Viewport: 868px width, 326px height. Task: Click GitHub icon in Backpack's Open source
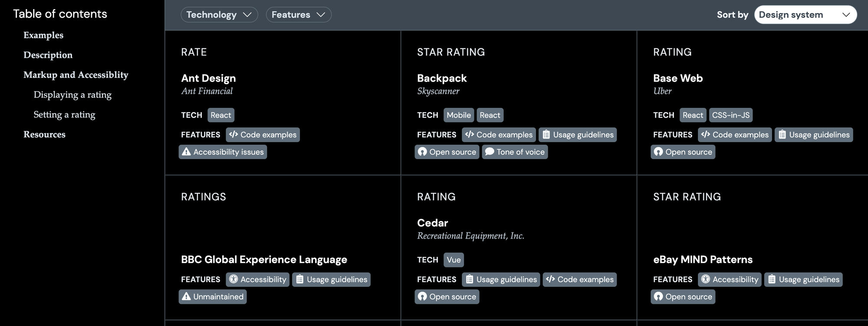pyautogui.click(x=422, y=152)
